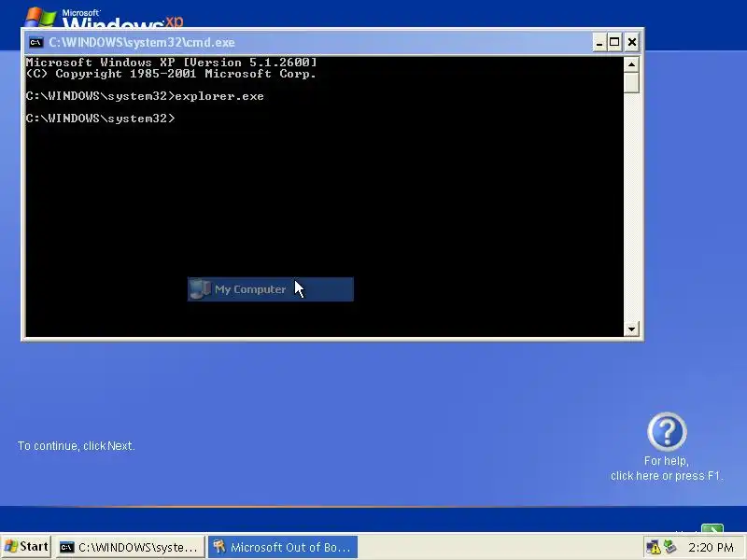Click the console scrollbar up arrow
The image size is (747, 560).
(631, 64)
